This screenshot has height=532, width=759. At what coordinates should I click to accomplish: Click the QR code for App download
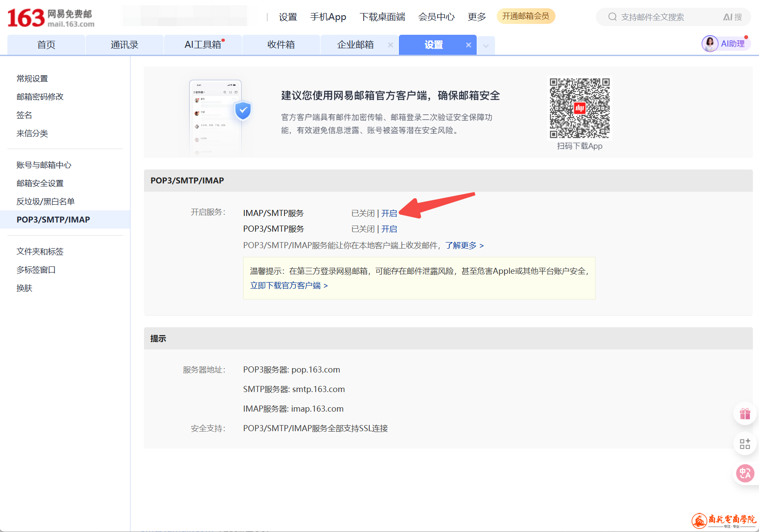580,108
